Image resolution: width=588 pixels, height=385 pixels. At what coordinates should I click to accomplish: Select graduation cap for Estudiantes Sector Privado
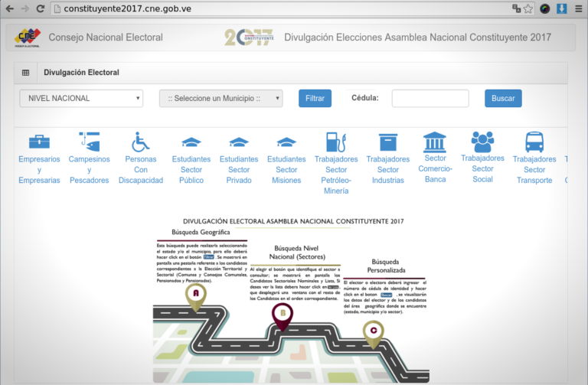(239, 142)
